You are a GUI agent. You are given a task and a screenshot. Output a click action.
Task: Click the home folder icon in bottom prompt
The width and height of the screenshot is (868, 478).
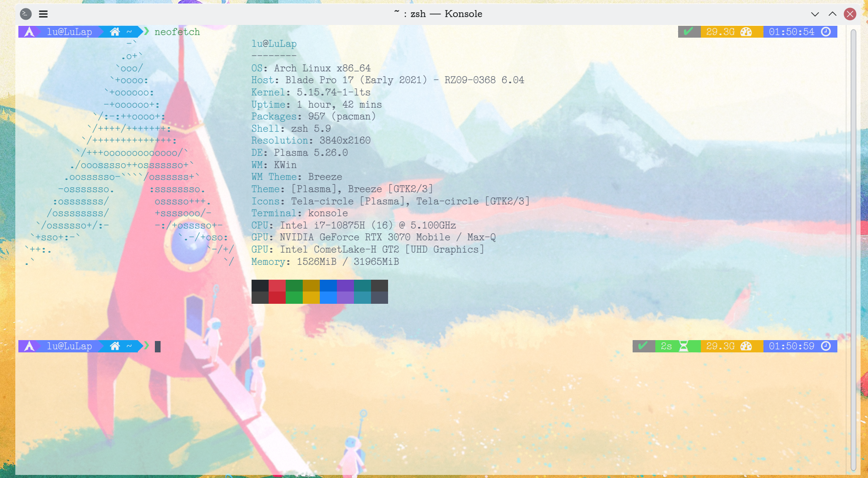(x=115, y=346)
